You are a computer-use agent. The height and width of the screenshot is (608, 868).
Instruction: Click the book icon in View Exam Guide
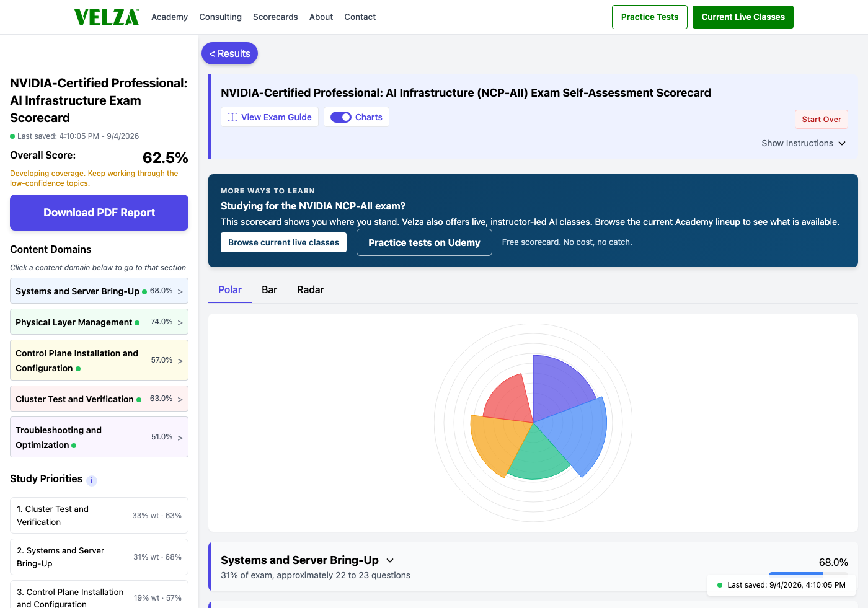(232, 117)
